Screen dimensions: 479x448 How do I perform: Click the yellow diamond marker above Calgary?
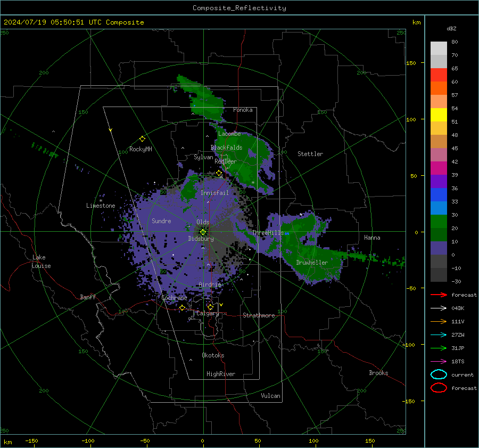point(210,307)
